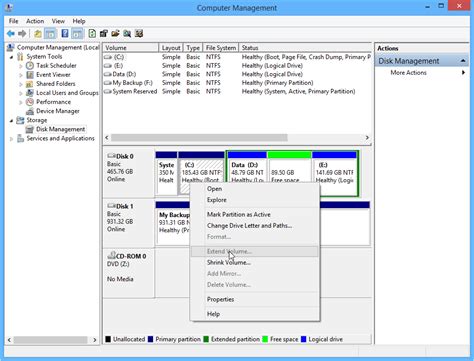Click the green Refresh toolbar icon
Screen dimensions: 474x361
(92, 33)
